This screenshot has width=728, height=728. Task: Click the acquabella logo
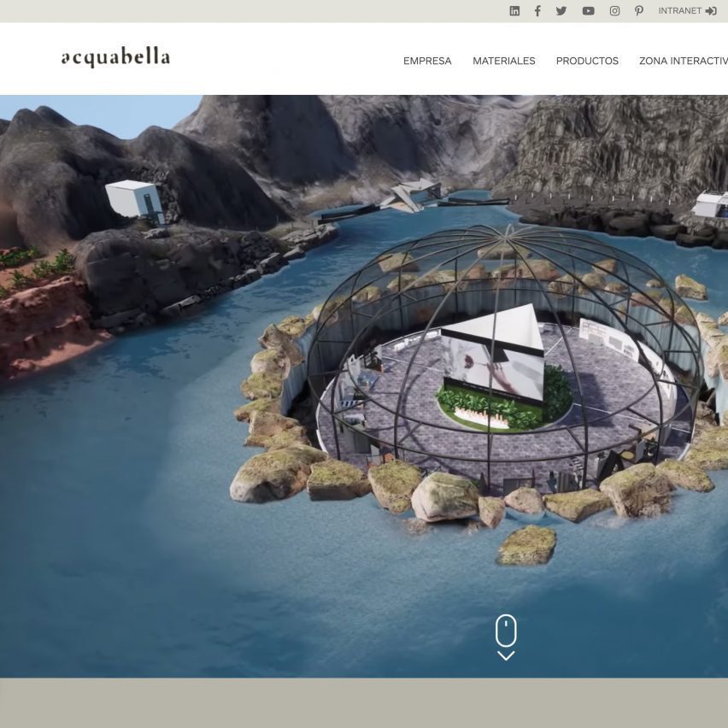point(115,57)
